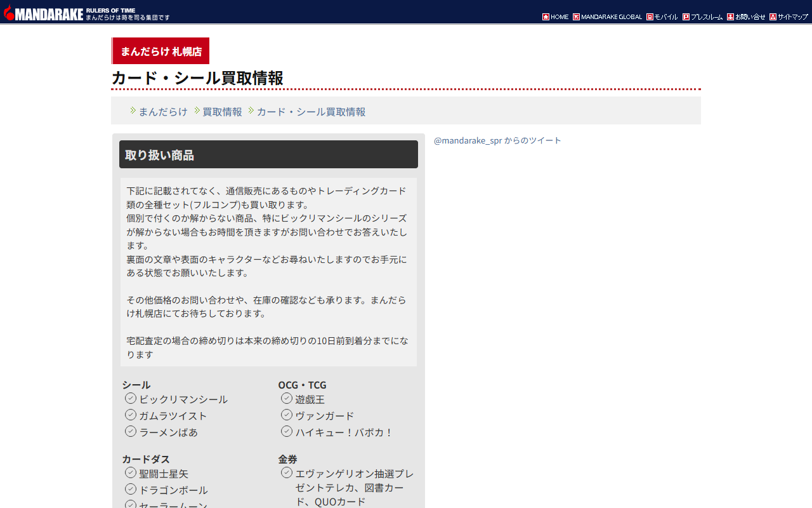Select the ガムラツイスト item text

(x=173, y=416)
